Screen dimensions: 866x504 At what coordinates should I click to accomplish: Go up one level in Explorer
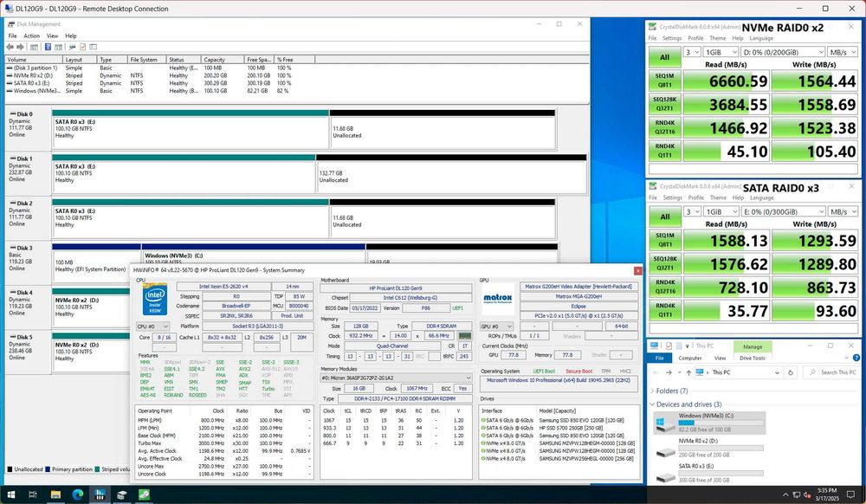click(688, 372)
